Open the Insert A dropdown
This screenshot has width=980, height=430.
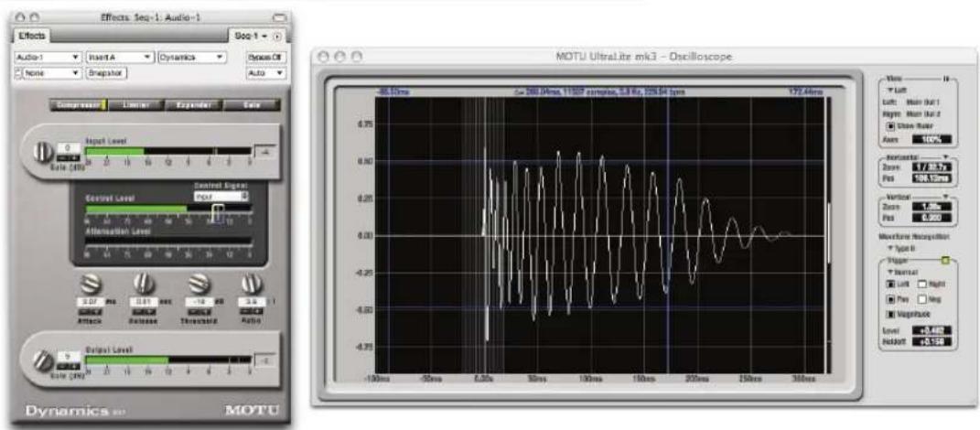pos(120,57)
